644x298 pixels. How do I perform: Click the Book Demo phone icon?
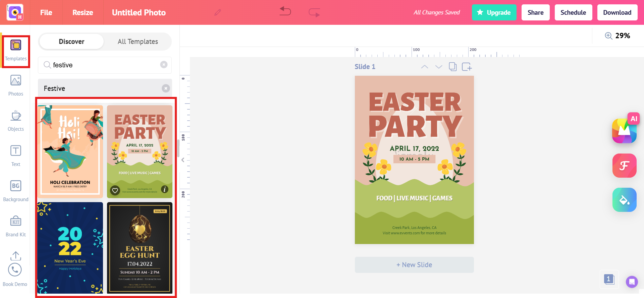(15, 270)
